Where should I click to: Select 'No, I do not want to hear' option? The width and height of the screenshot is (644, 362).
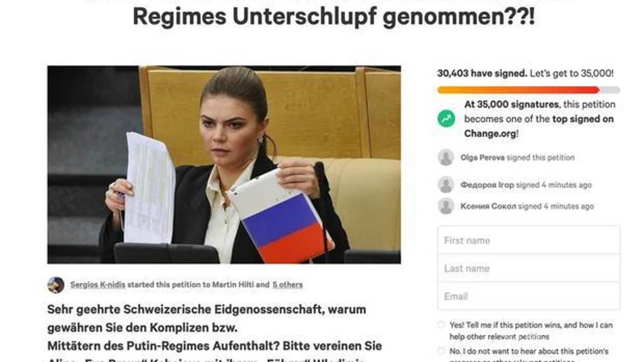pos(441,351)
